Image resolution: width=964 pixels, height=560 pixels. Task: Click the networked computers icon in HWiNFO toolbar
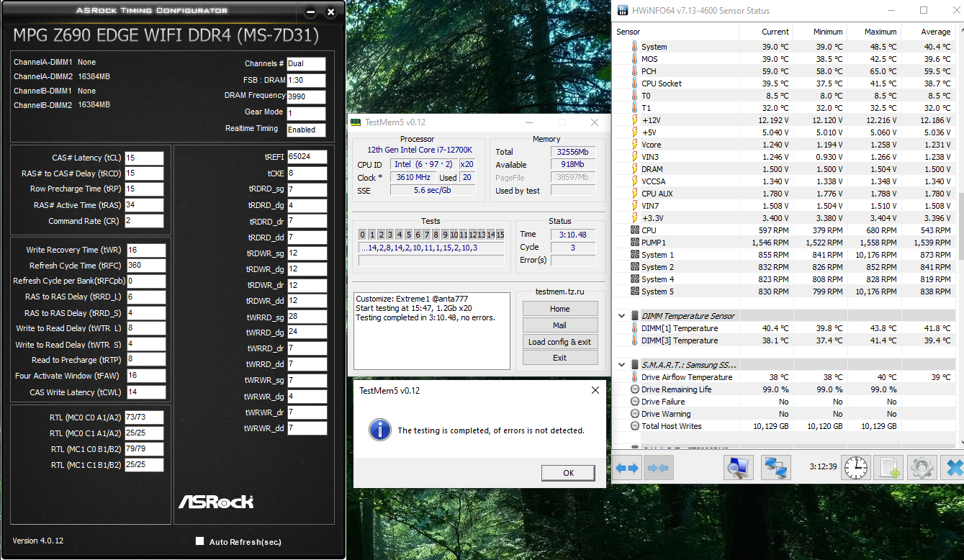click(775, 467)
